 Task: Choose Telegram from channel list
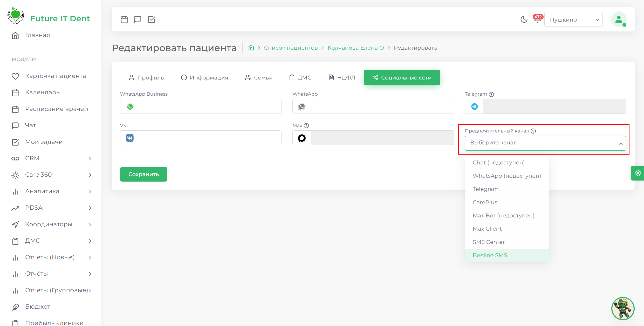507,189
